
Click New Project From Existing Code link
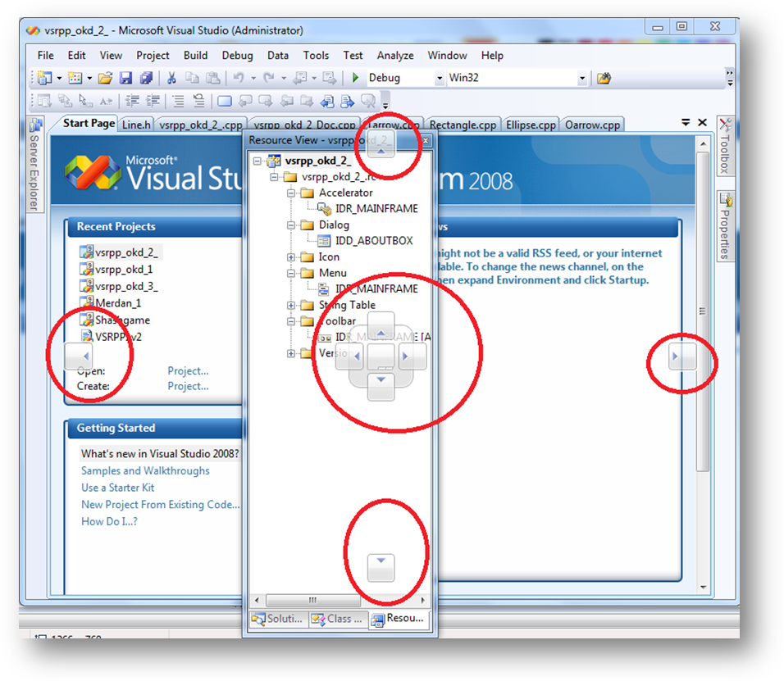click(161, 505)
